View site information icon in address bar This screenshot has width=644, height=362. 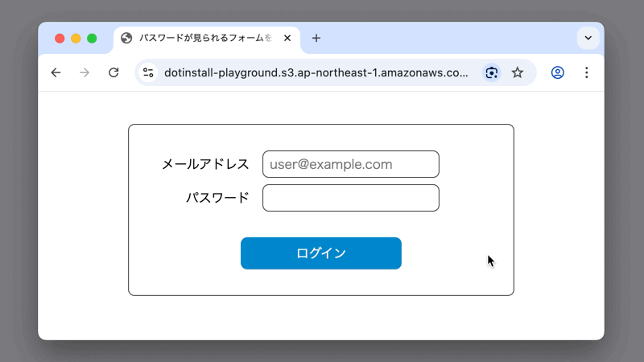[x=148, y=73]
